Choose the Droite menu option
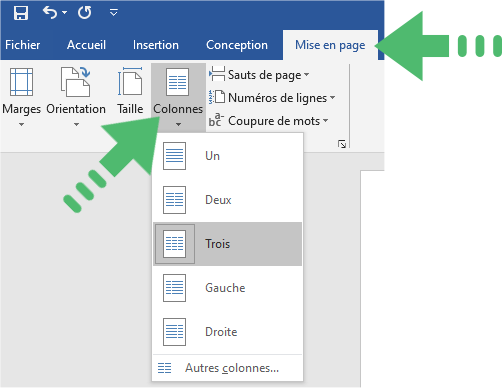The image size is (502, 388). [228, 332]
